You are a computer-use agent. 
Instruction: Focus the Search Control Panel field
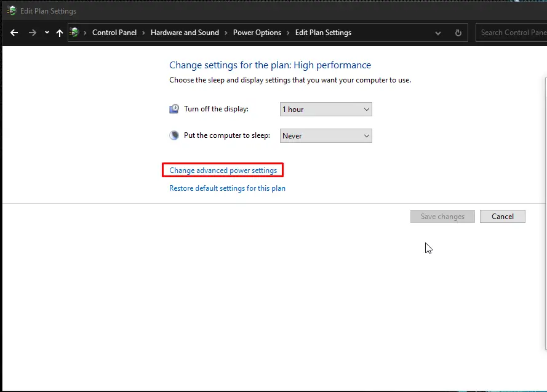pos(511,33)
